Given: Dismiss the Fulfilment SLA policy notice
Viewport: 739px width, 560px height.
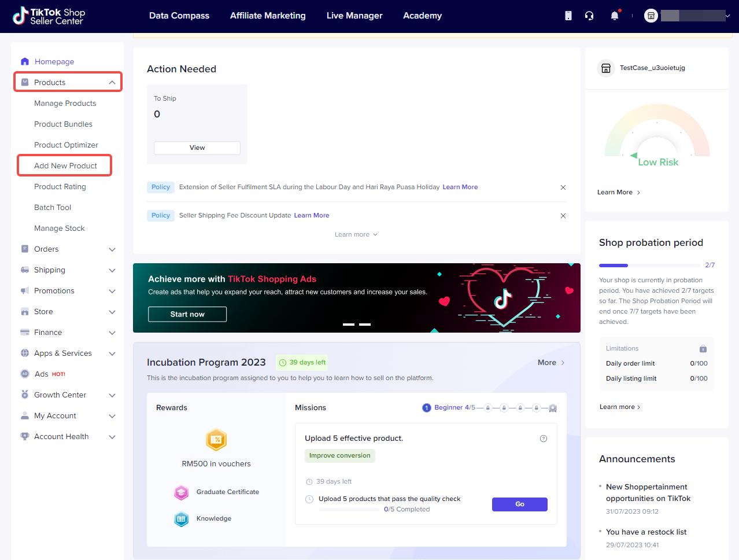Looking at the screenshot, I should (x=563, y=187).
